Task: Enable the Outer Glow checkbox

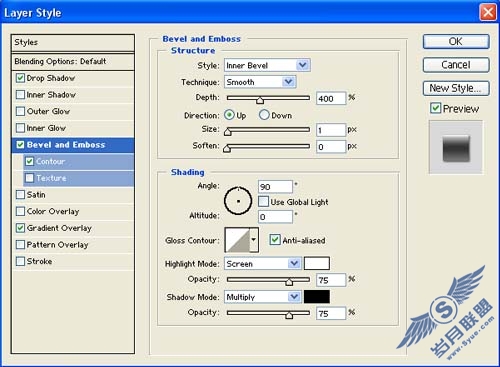Action: click(x=20, y=111)
